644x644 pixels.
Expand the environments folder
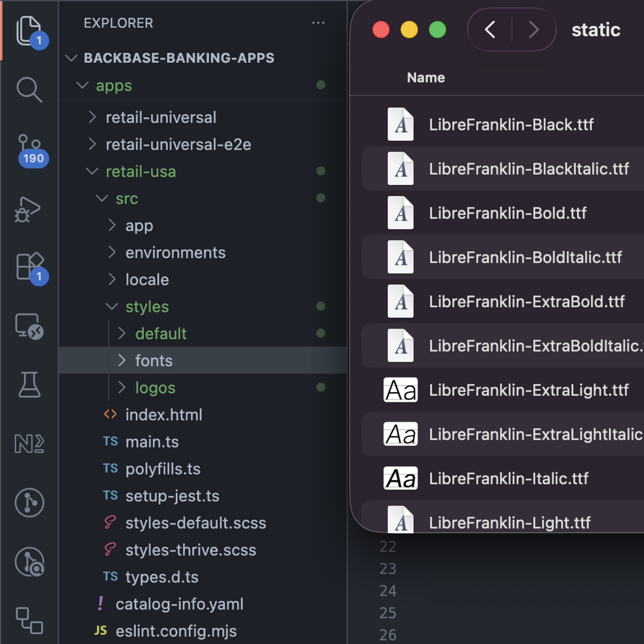112,252
